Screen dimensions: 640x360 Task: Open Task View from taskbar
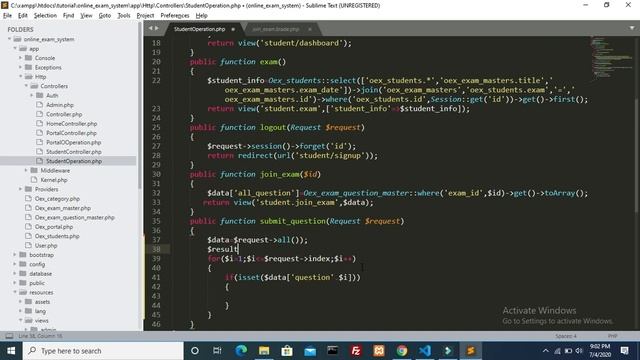point(217,351)
